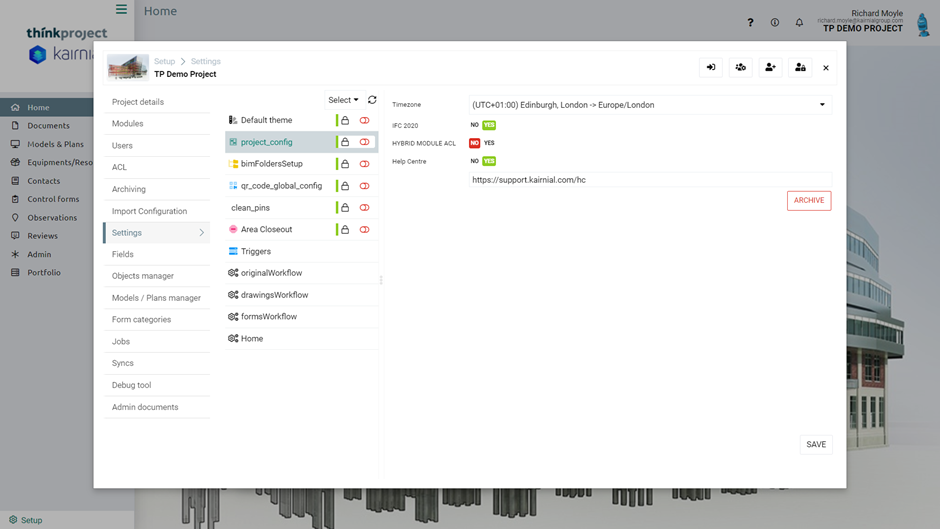Click the Help Centre URL field
940x529 pixels.
tap(650, 180)
